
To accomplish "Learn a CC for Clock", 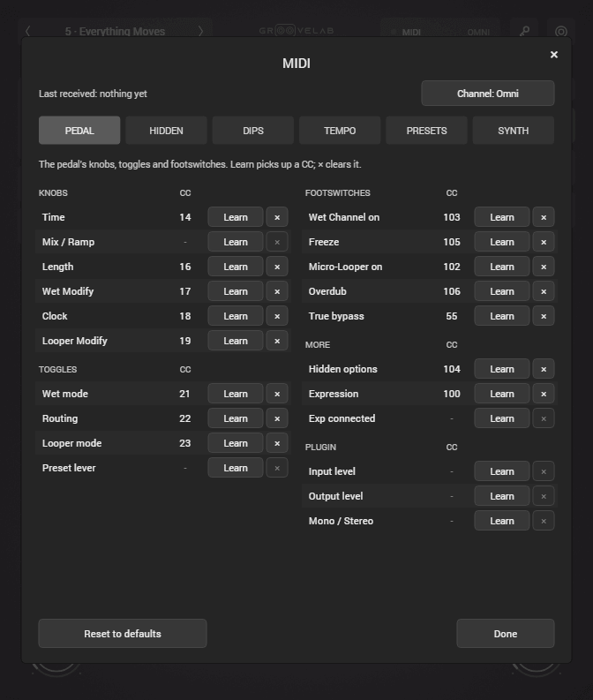I will [x=236, y=316].
